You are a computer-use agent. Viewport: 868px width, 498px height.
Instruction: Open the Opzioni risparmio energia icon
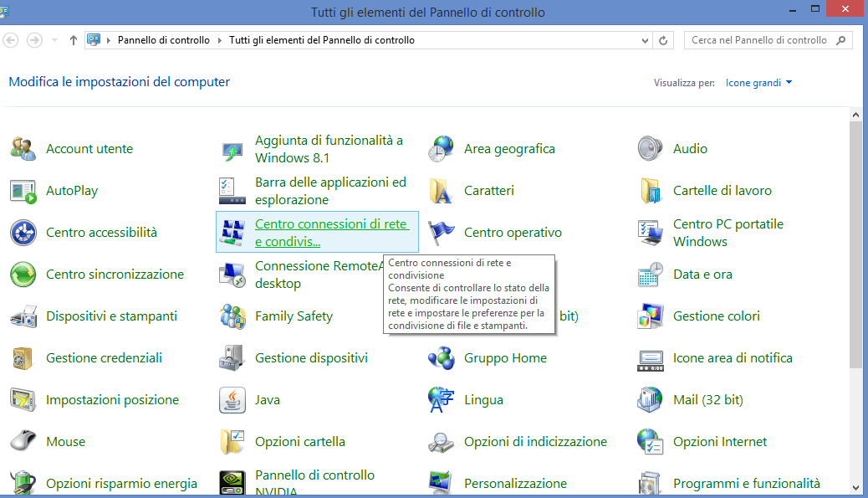23,484
